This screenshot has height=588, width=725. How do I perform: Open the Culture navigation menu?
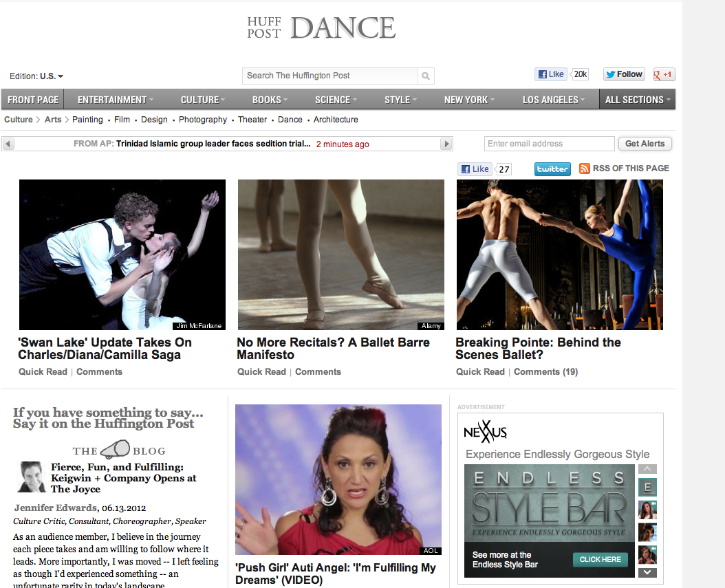coord(203,100)
